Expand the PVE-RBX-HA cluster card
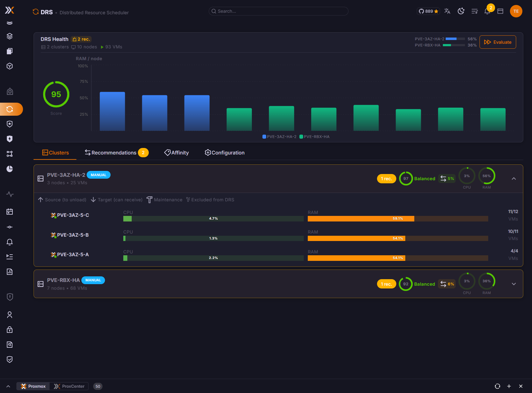The height and width of the screenshot is (393, 532). click(x=514, y=284)
